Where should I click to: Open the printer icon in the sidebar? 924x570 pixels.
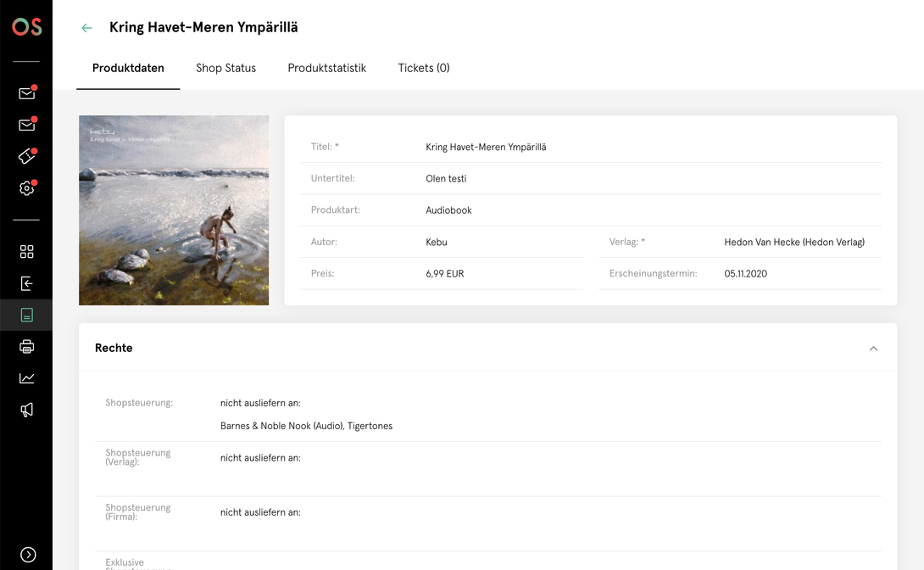coord(27,347)
